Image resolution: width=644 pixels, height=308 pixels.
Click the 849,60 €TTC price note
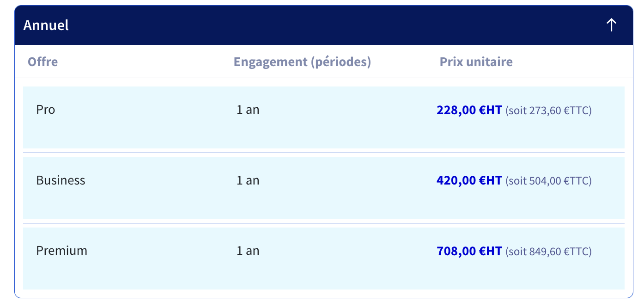[x=548, y=252]
